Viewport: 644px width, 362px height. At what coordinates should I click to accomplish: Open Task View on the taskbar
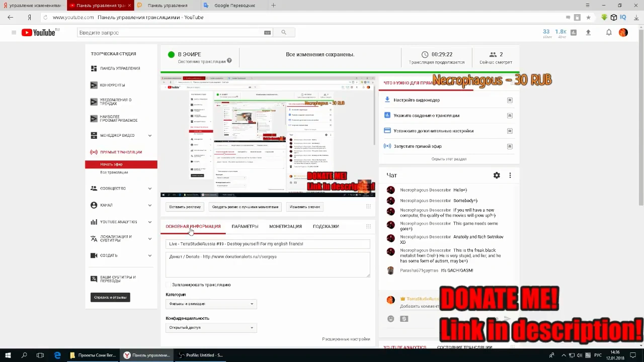40,355
